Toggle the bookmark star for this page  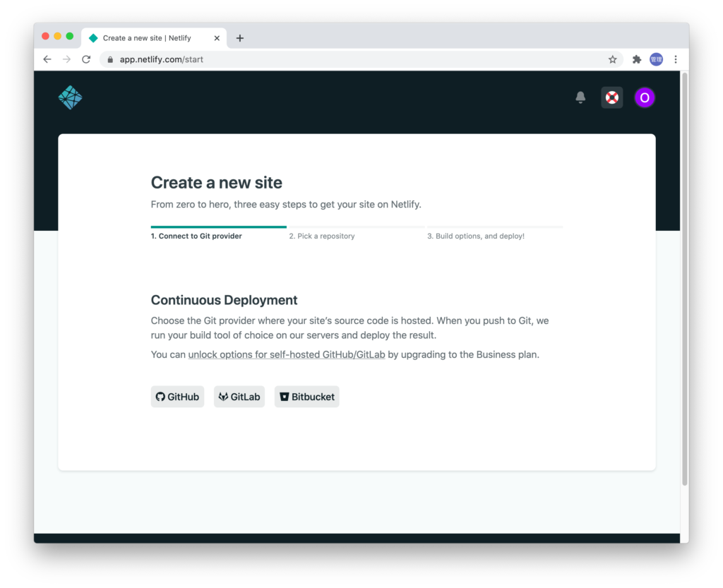point(613,59)
